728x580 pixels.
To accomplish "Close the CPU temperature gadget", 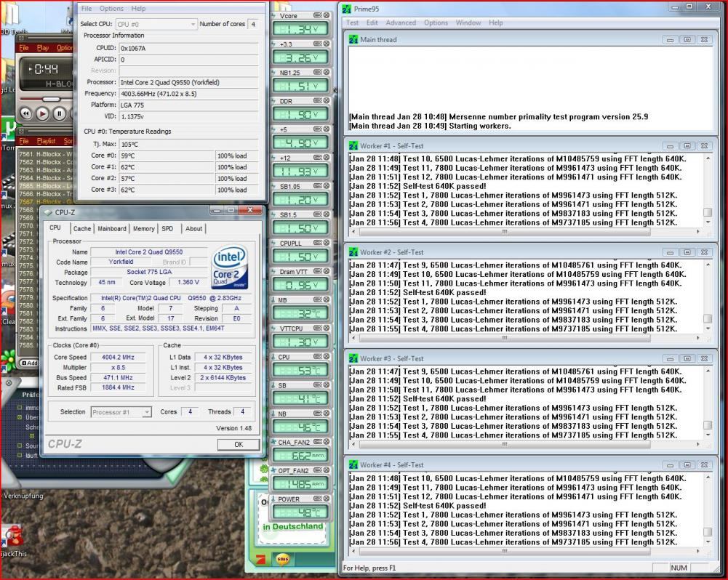I will coord(327,356).
